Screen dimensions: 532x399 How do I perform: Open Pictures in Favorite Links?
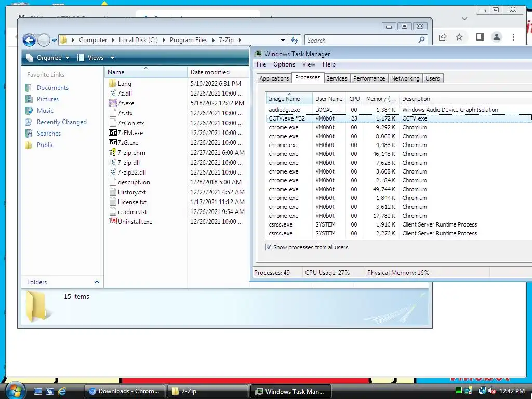click(47, 99)
